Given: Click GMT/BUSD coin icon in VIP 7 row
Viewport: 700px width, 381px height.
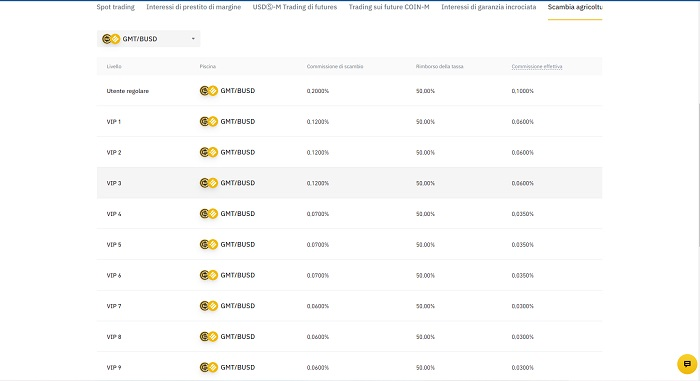Looking at the screenshot, I should [x=208, y=306].
